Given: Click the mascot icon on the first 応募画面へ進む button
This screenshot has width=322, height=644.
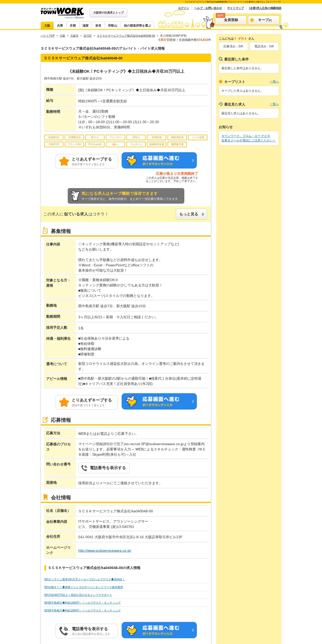Looking at the screenshot, I should [x=131, y=160].
